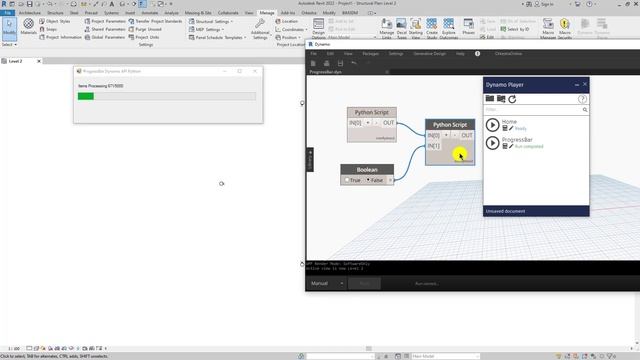Viewport: 640px width, 360px height.
Task: Click filter search field in Dynamo Player
Action: [532, 109]
